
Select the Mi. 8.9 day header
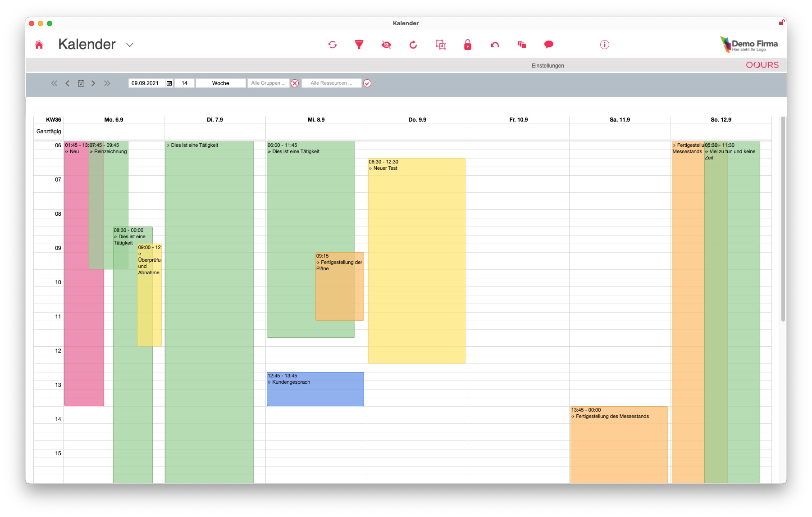click(316, 120)
